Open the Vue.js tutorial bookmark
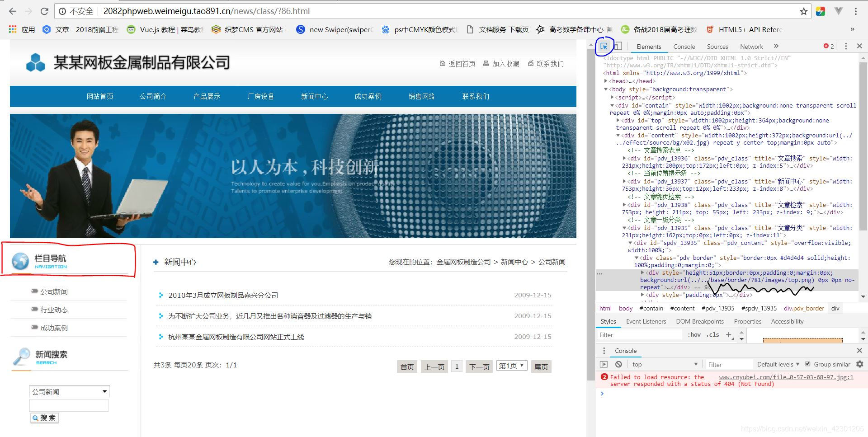 coord(165,29)
